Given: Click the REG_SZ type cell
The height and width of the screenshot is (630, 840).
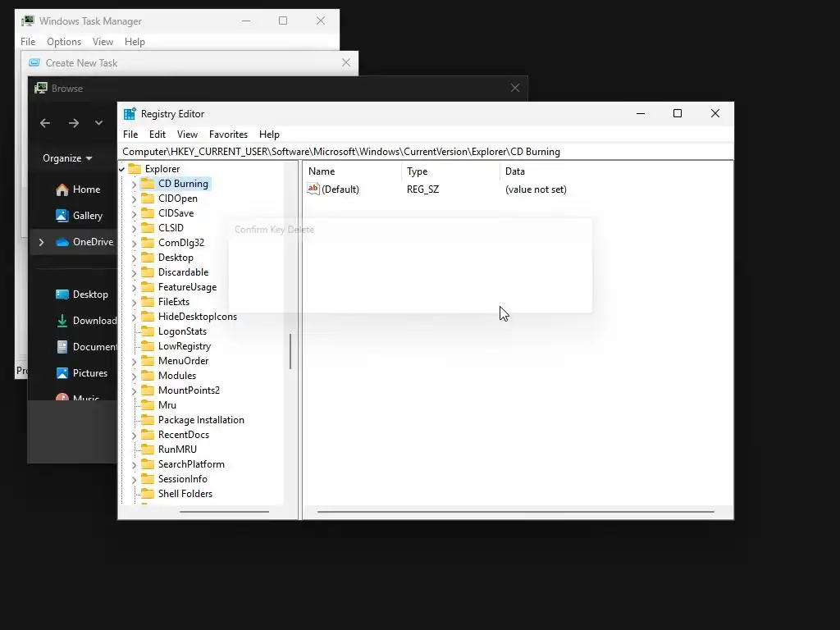Looking at the screenshot, I should [x=422, y=189].
